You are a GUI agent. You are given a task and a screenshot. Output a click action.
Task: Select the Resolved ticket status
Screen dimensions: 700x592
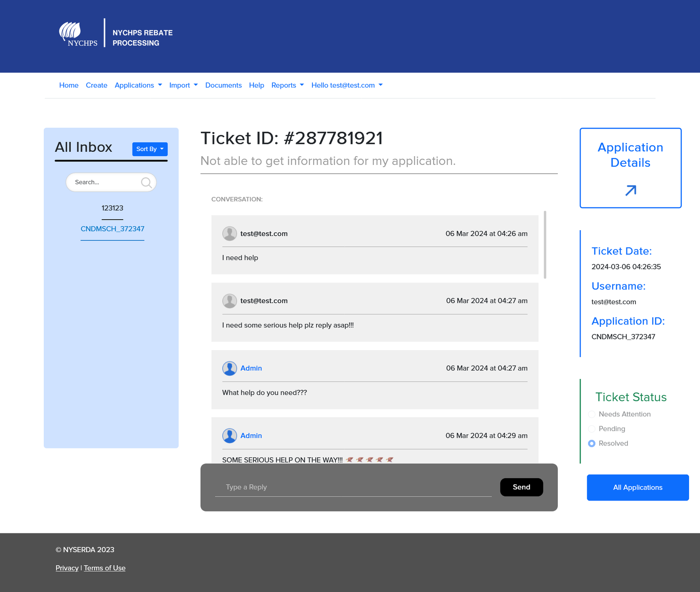[x=591, y=443]
